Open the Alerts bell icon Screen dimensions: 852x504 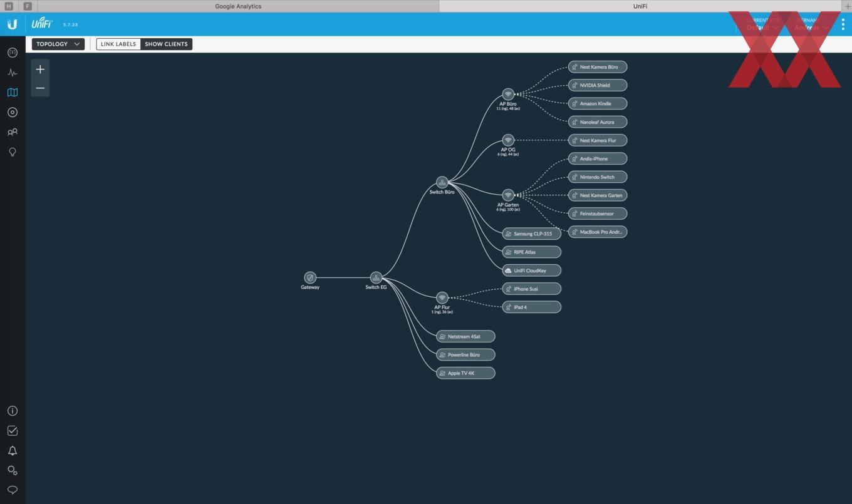[12, 451]
